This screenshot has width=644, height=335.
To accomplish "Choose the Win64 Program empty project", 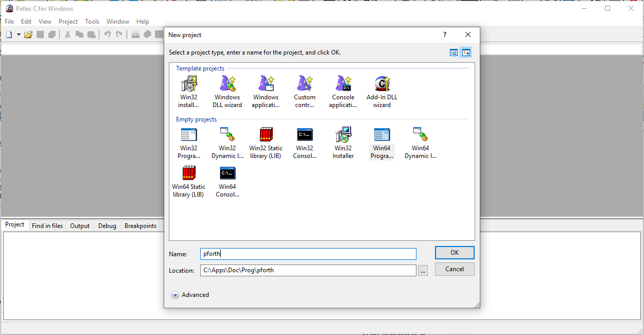I will pyautogui.click(x=382, y=143).
